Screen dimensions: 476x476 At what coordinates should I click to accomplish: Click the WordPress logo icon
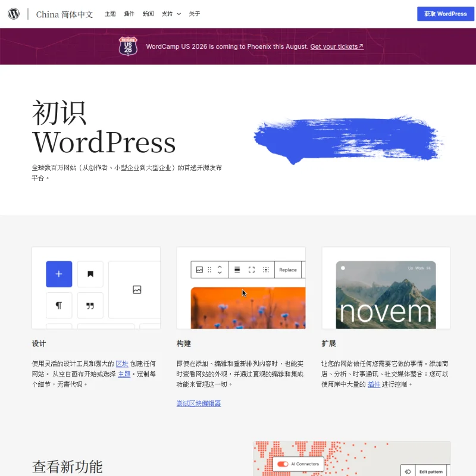click(14, 14)
